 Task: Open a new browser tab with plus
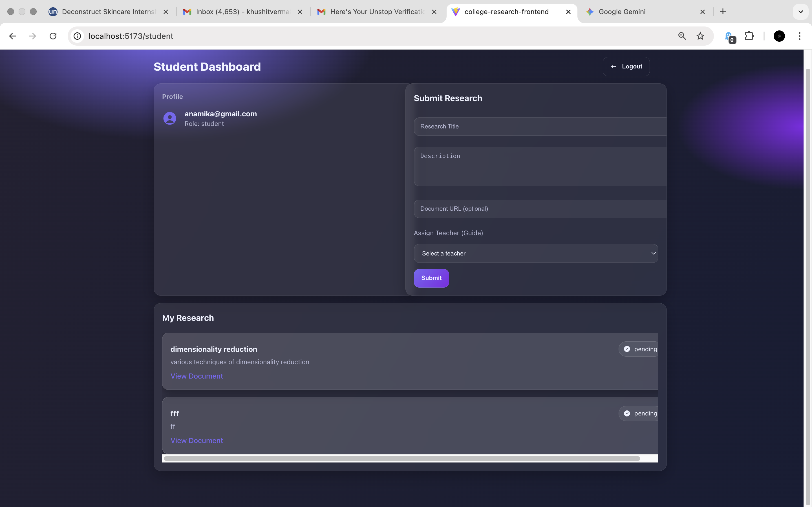723,12
